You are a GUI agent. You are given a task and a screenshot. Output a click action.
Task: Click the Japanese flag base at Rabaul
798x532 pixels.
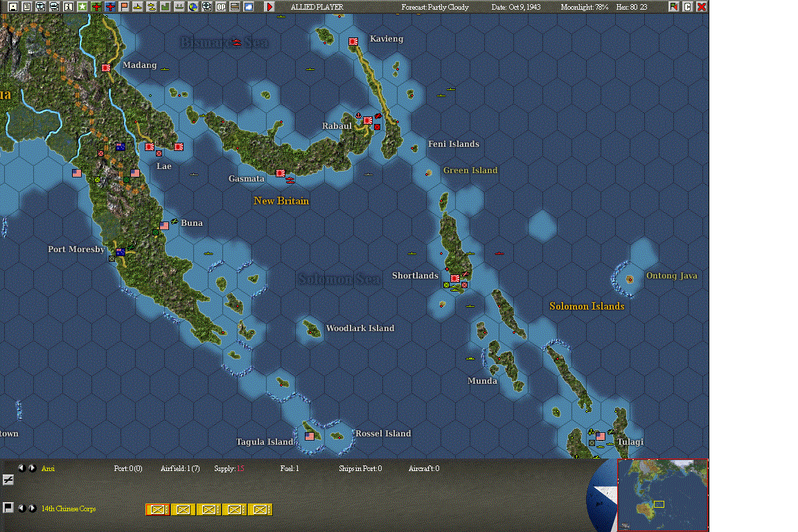[x=367, y=121]
